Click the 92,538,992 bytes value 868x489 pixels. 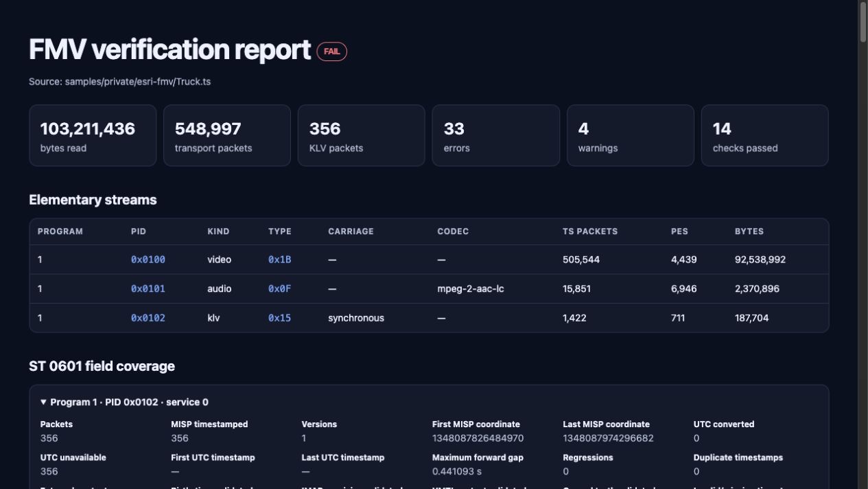coord(760,260)
